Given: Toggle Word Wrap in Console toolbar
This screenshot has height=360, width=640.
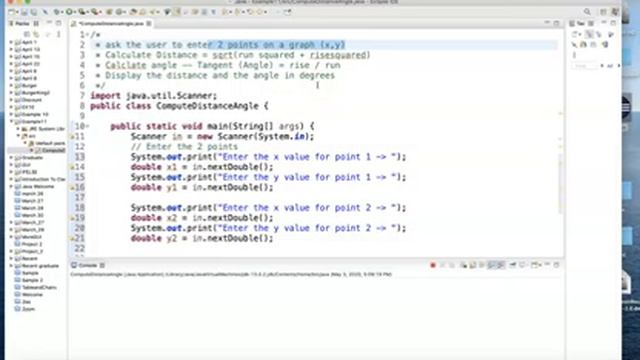Looking at the screenshot, I should point(482,265).
